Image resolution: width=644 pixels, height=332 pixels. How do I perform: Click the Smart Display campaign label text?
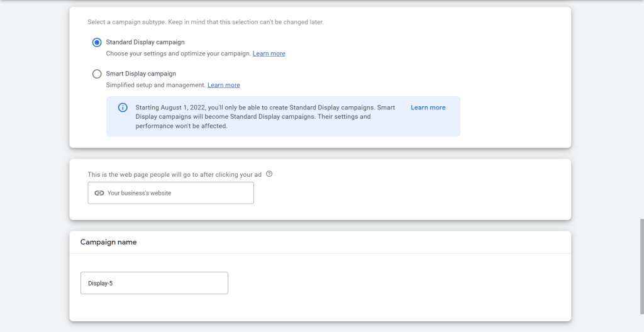[x=141, y=74]
